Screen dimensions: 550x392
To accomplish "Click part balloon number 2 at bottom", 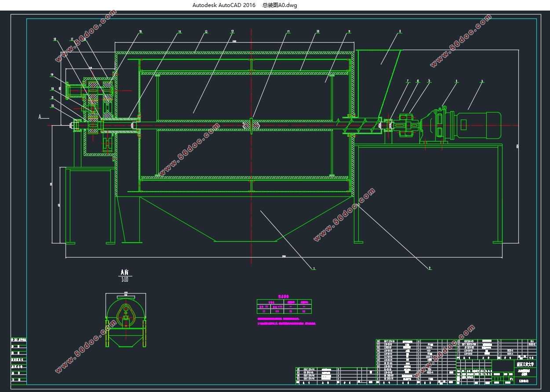I will coord(429,268).
